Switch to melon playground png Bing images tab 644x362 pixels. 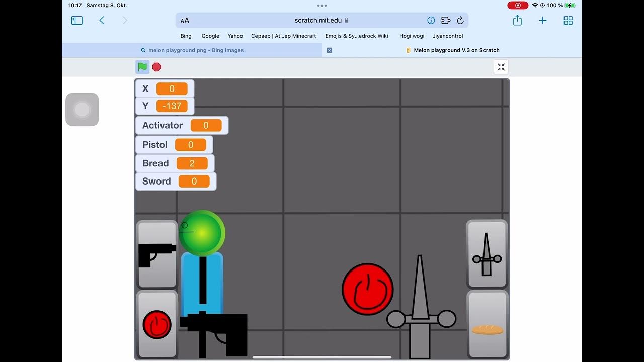[192, 50]
